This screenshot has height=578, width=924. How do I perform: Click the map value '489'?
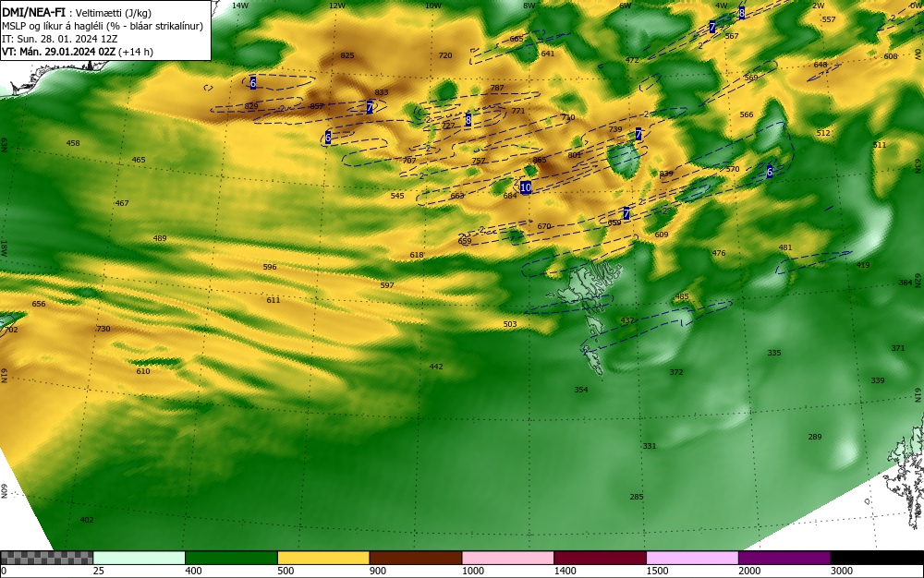pos(160,239)
